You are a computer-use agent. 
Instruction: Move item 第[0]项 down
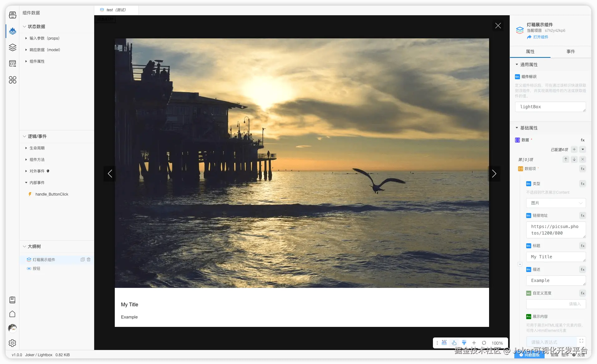574,159
